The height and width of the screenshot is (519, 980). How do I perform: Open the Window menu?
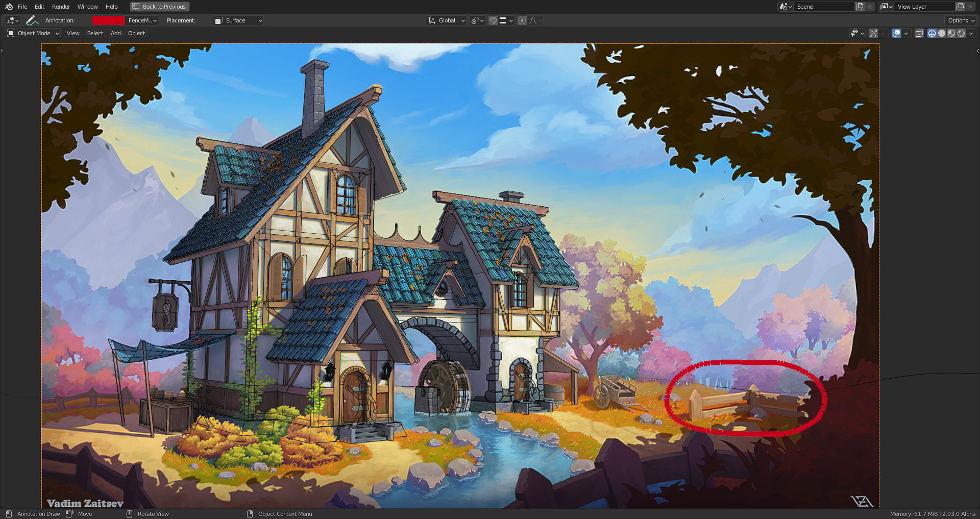click(x=87, y=7)
